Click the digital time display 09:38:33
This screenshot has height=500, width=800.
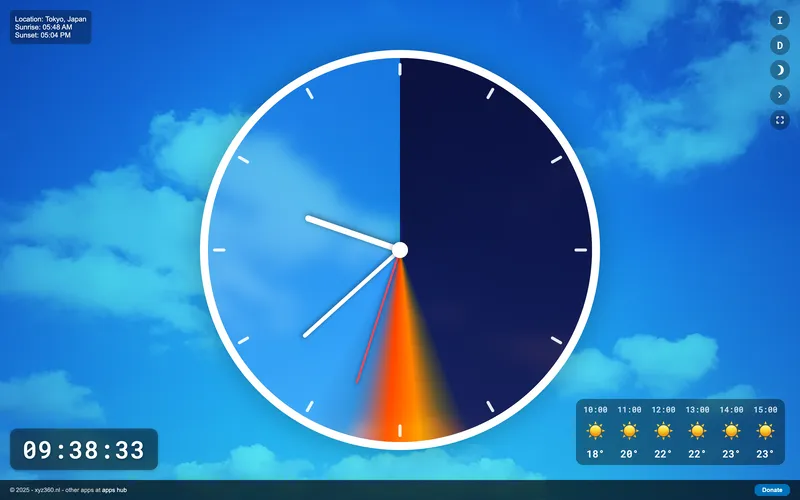(84, 450)
